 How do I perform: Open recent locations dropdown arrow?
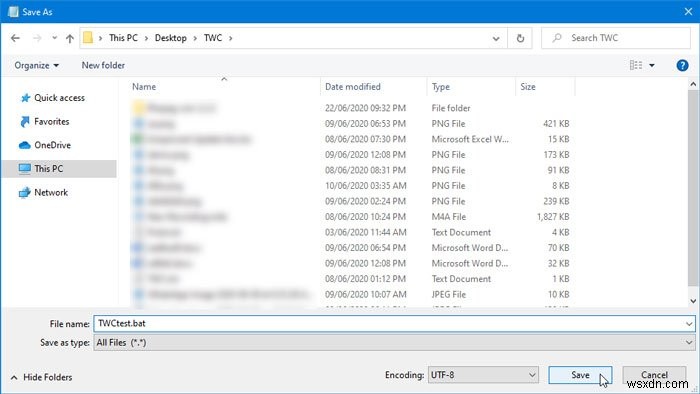click(x=54, y=38)
